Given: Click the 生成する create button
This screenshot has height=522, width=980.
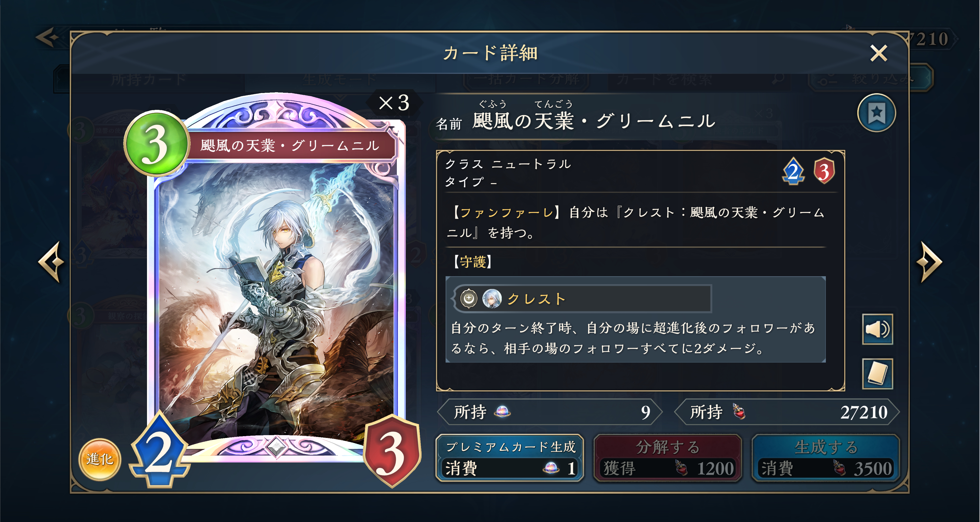Looking at the screenshot, I should (x=826, y=458).
